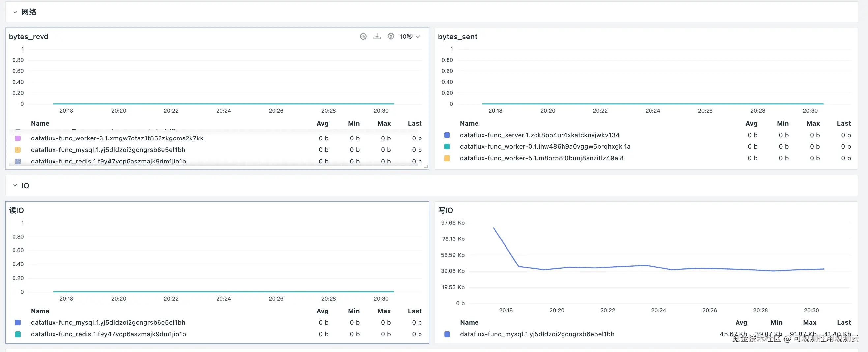Expand the 10秒 interval dropdown
868x352 pixels.
409,36
